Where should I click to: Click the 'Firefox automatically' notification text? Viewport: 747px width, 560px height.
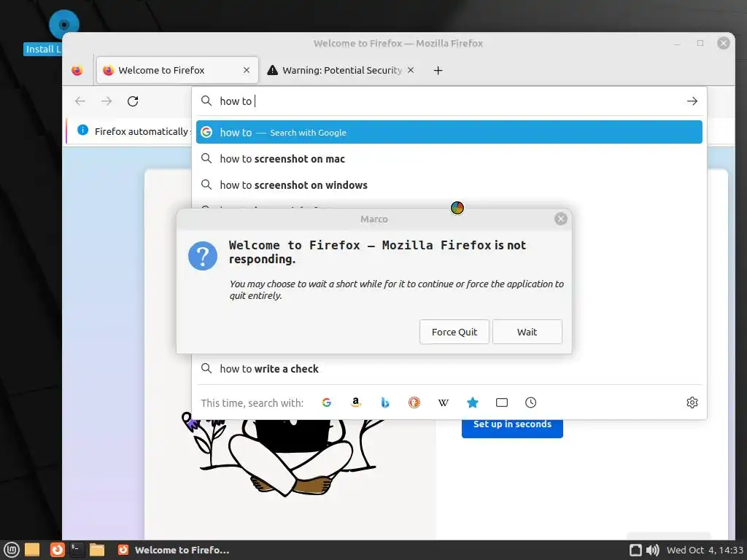click(x=141, y=131)
